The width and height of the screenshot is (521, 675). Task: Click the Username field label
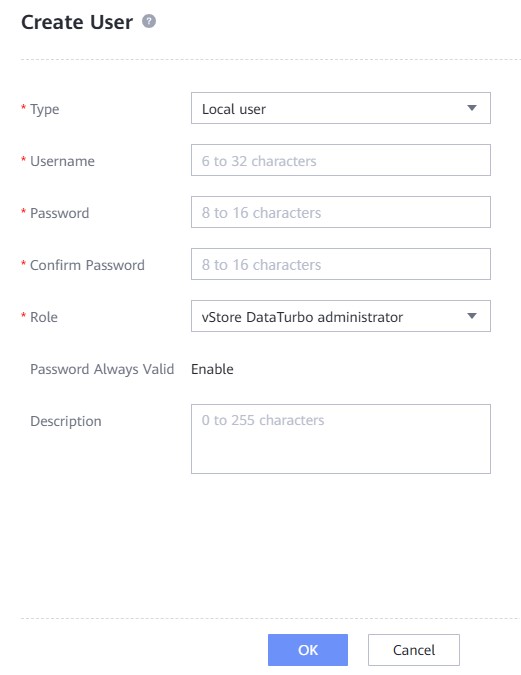[62, 161]
